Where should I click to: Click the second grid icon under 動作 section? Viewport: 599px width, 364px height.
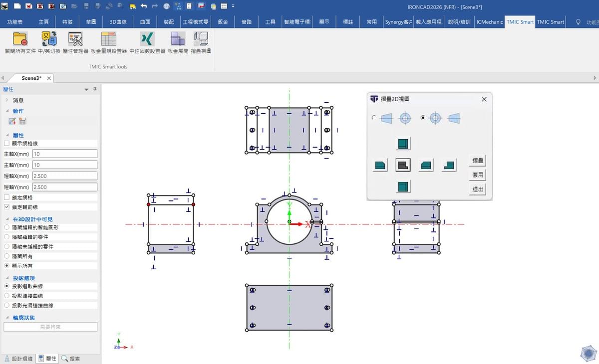pos(22,121)
